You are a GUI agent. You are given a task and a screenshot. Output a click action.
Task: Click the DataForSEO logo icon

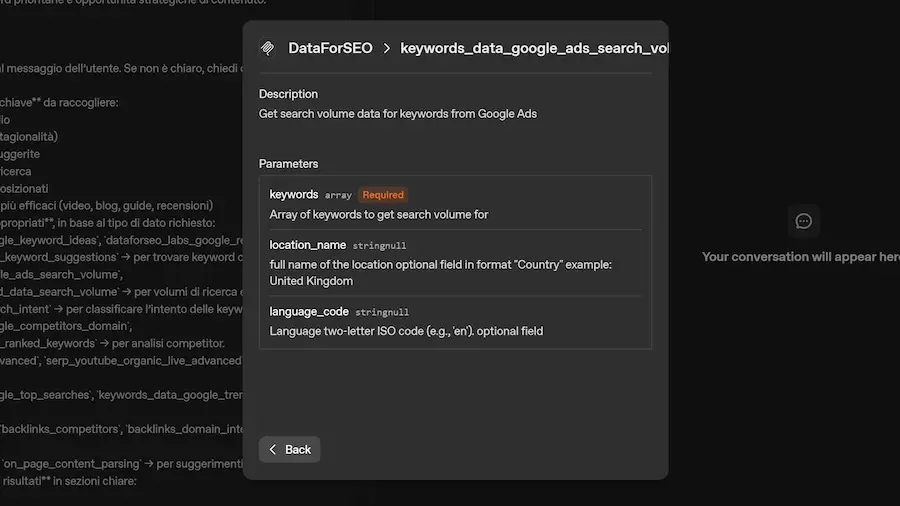(x=268, y=48)
